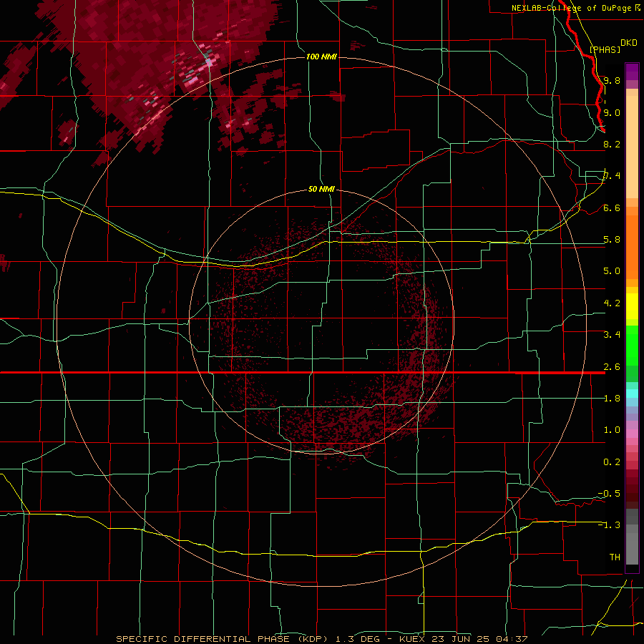The width and height of the screenshot is (644, 644).
Task: Click the DKD label near the legend
Action: [x=629, y=43]
